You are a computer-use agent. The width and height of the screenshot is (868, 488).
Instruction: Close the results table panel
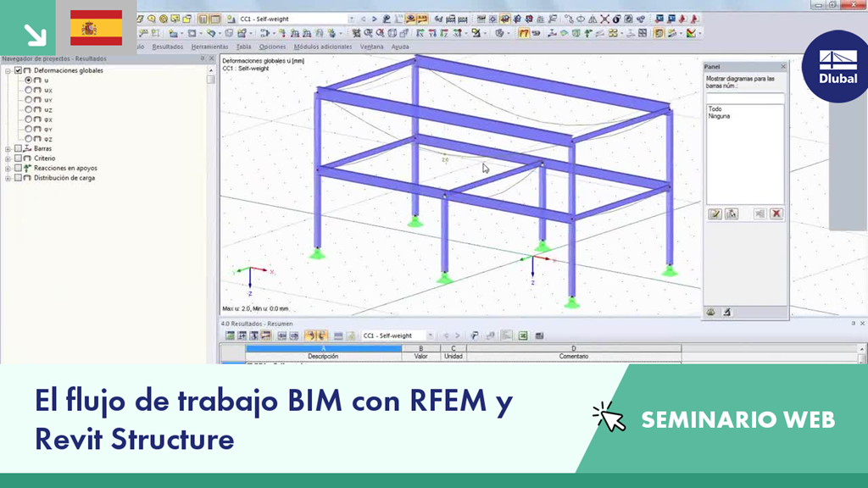pos(862,323)
